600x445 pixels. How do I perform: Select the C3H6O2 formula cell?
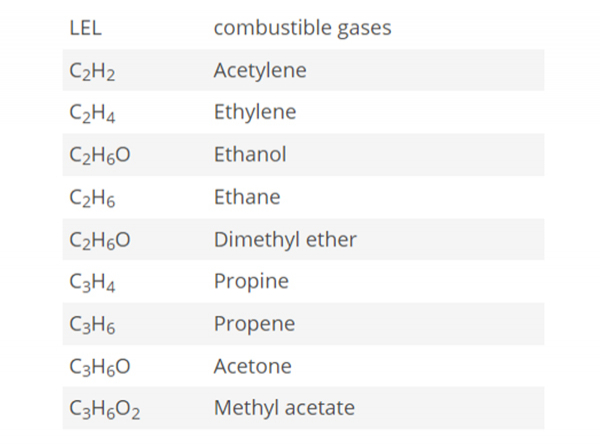click(104, 409)
